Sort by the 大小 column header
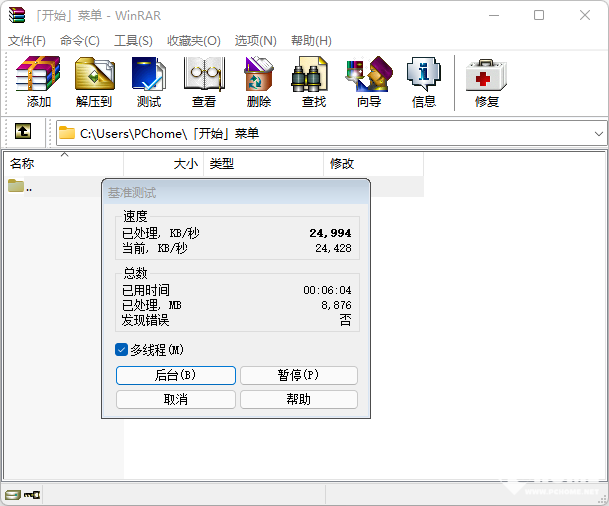This screenshot has width=609, height=506. [x=164, y=164]
